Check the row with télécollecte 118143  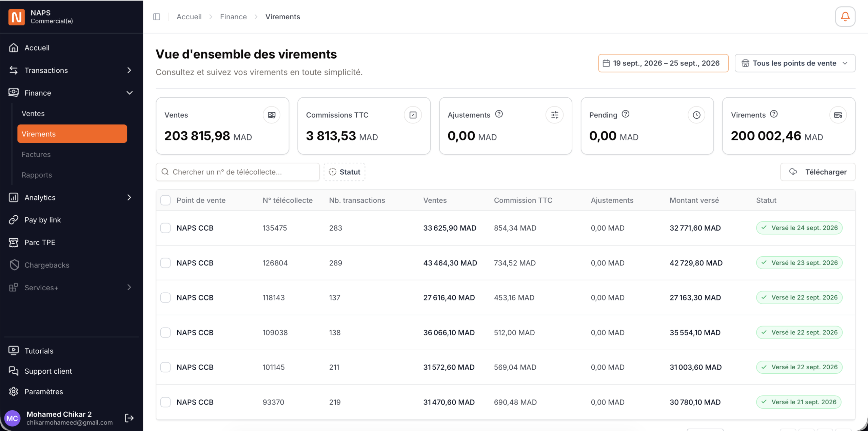(165, 297)
